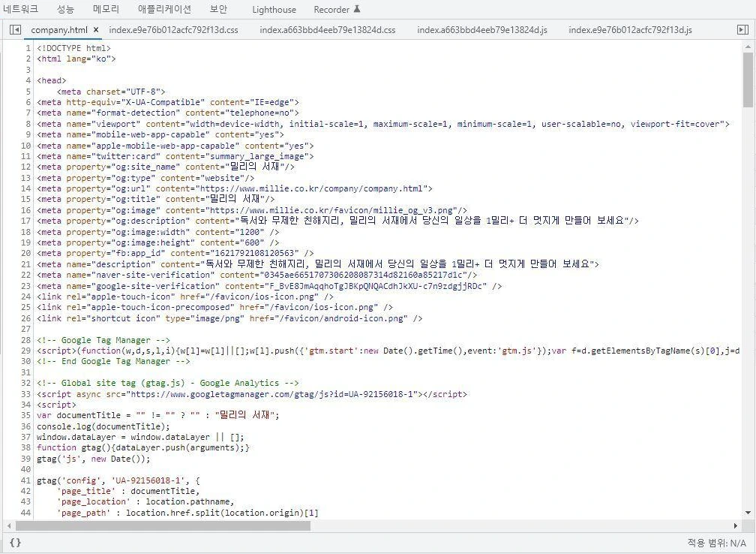The image size is (756, 554).
Task: Open the 네트워크 panel tab
Action: point(20,9)
